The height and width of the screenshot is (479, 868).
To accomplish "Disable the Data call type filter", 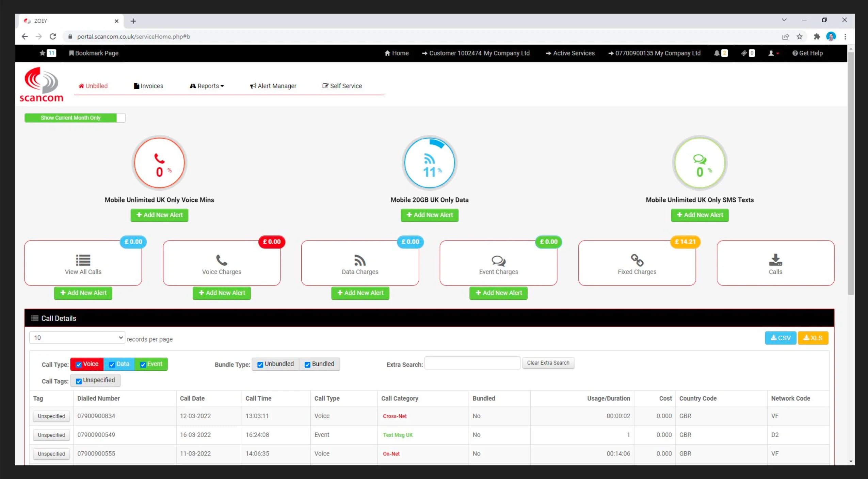I will point(112,364).
